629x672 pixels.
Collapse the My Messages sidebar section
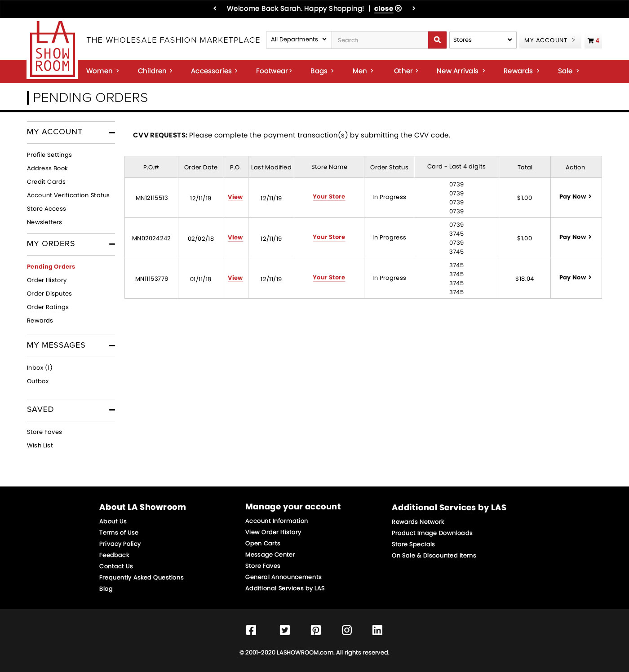(x=112, y=345)
